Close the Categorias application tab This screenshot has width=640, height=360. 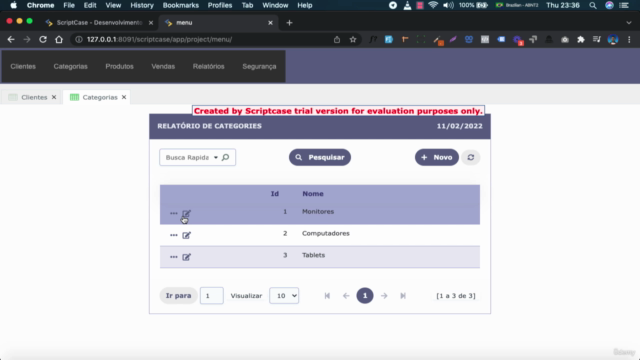coord(124,97)
